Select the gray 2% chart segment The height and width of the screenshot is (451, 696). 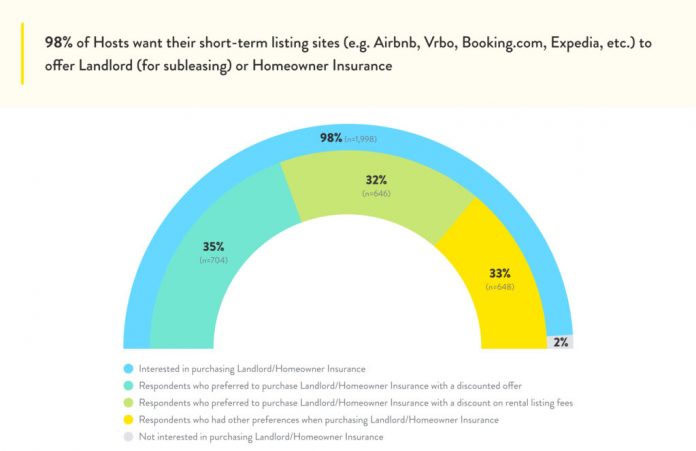560,342
